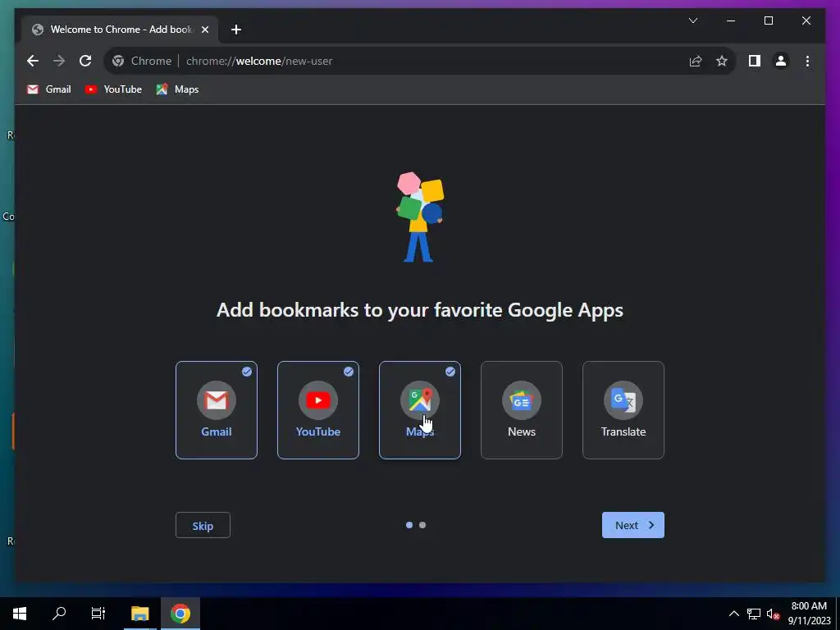Open Windows taskbar search
This screenshot has width=840, height=630.
59,614
